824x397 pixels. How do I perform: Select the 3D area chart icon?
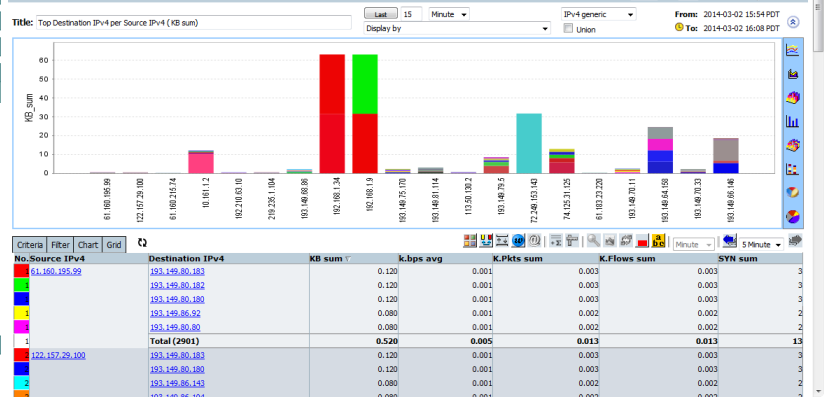[792, 98]
